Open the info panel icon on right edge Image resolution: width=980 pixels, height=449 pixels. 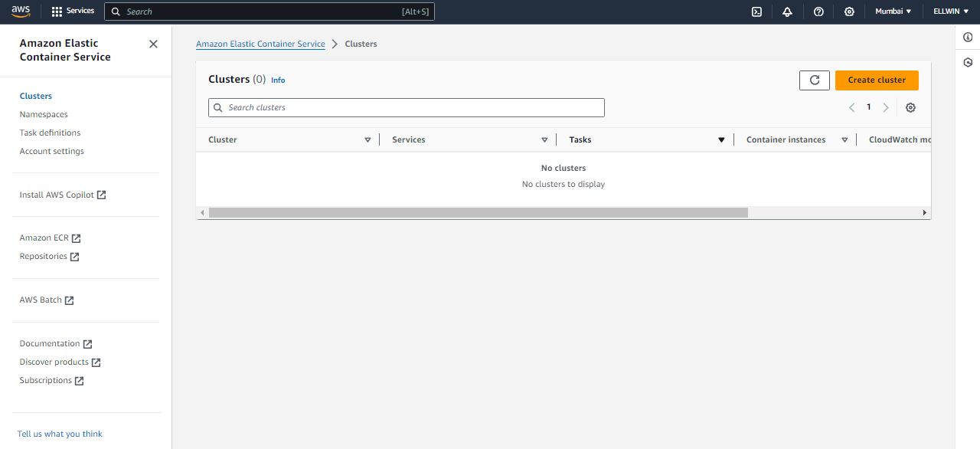[968, 38]
